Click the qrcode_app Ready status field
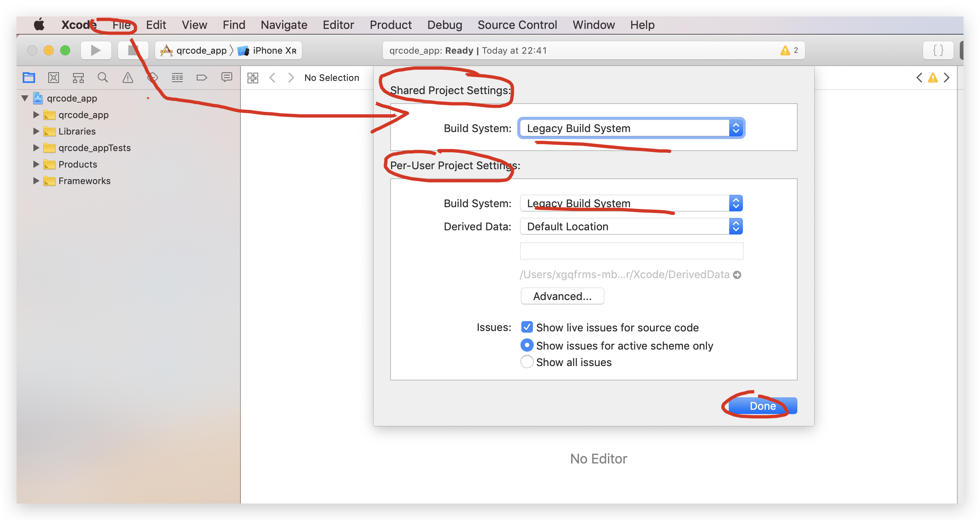 (594, 50)
